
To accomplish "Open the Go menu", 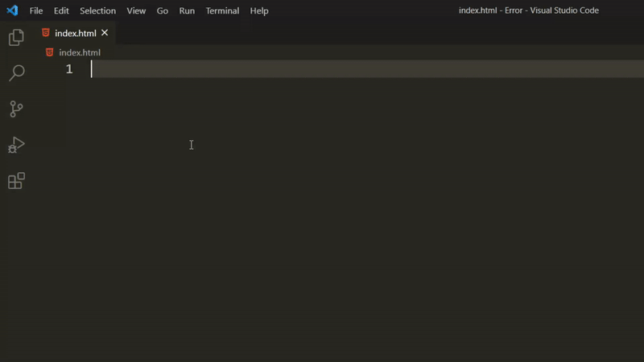I will click(x=163, y=10).
